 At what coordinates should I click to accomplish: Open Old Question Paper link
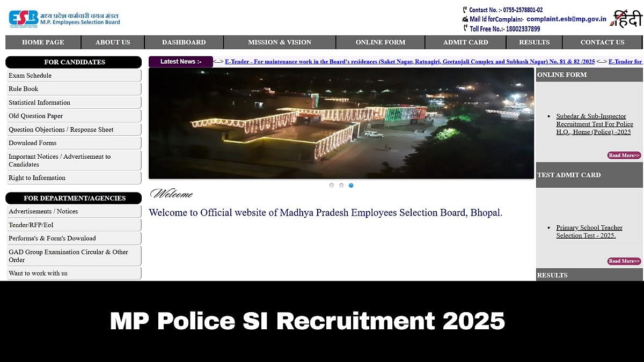(35, 116)
